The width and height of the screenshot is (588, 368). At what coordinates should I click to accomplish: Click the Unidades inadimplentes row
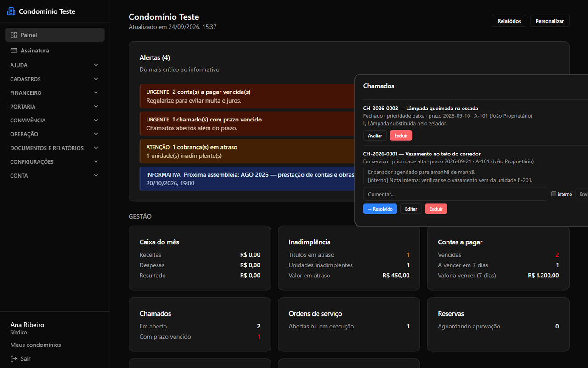(x=349, y=265)
